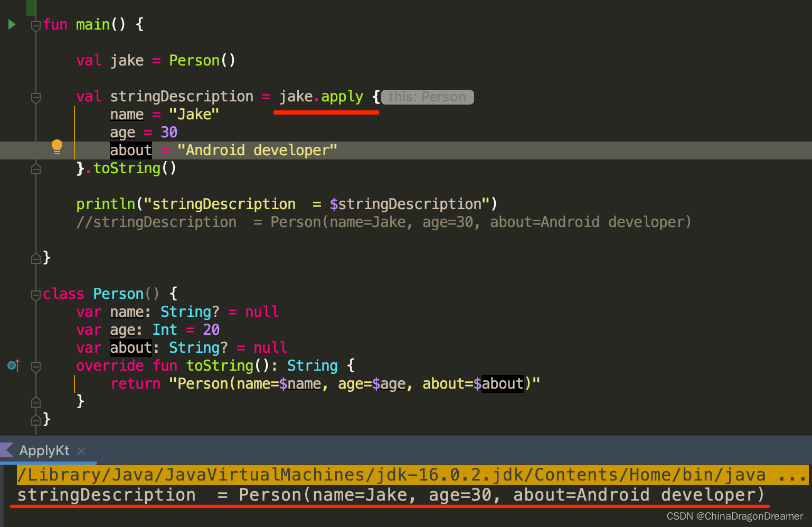Click the console output stringDescription line

391,495
